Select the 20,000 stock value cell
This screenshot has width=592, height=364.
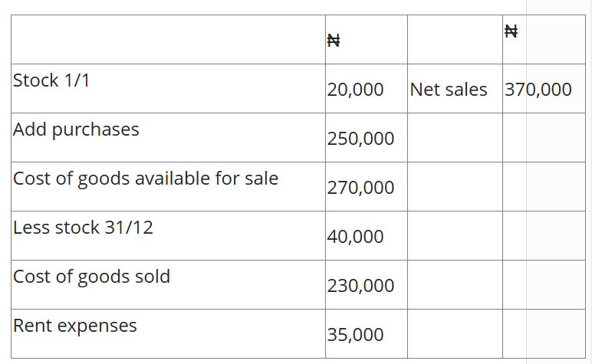tap(355, 90)
